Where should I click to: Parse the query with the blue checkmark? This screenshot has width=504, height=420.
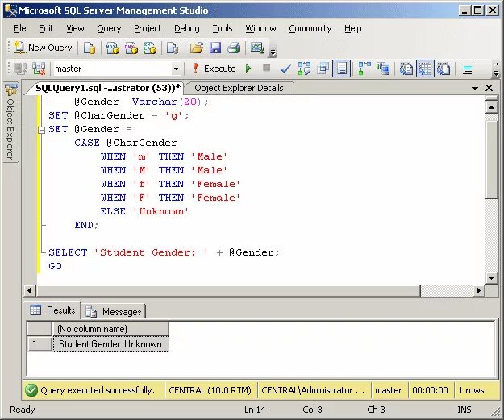pos(285,69)
